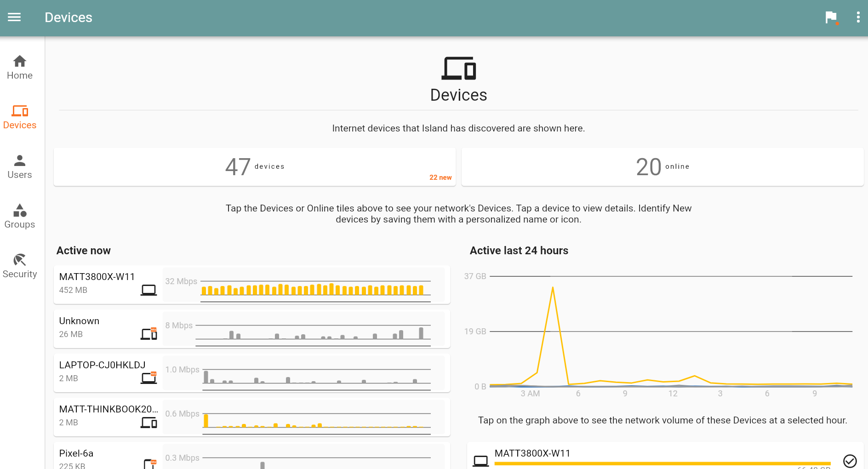This screenshot has width=868, height=469.
Task: Open the three-dot overflow menu
Action: [x=858, y=17]
